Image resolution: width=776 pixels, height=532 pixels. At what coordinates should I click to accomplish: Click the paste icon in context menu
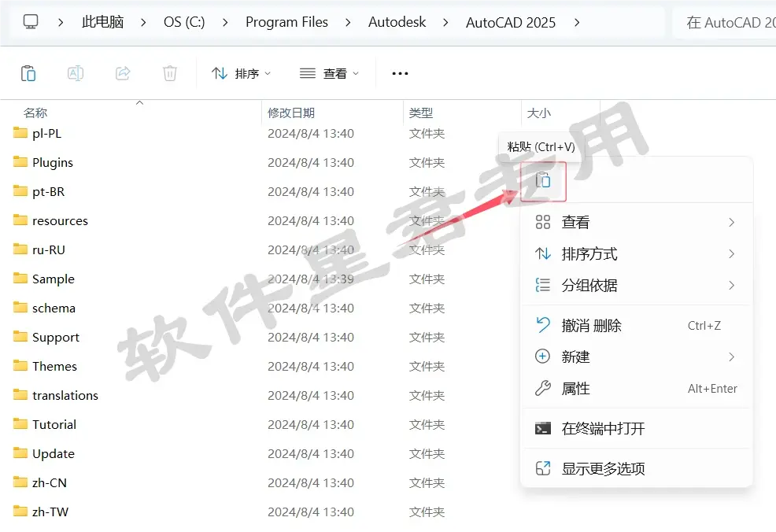coord(543,181)
